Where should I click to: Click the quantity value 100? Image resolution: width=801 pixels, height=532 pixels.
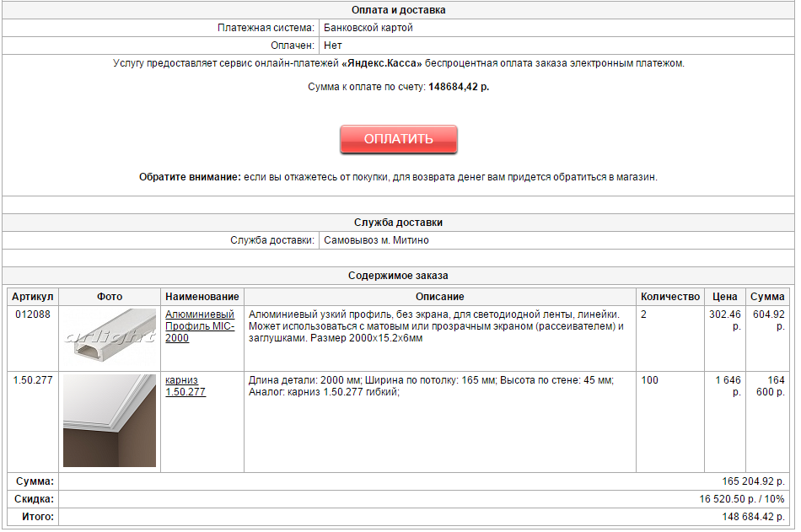pyautogui.click(x=649, y=380)
